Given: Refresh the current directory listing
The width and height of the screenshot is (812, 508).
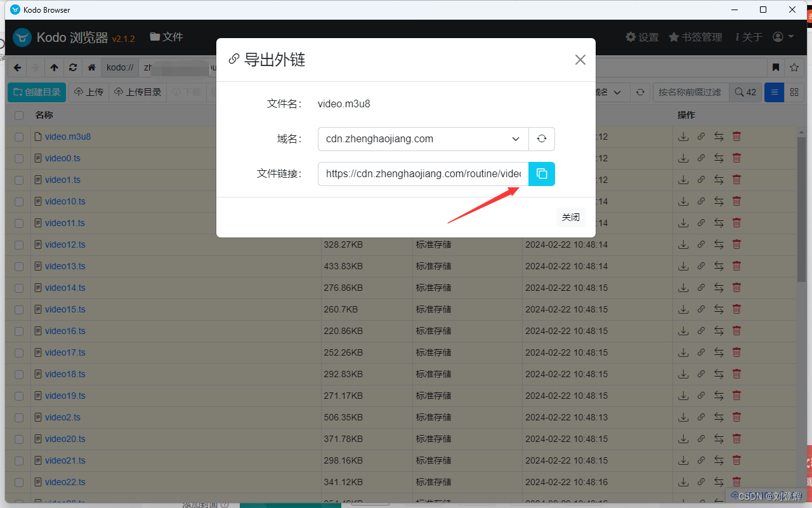Looking at the screenshot, I should tap(73, 67).
